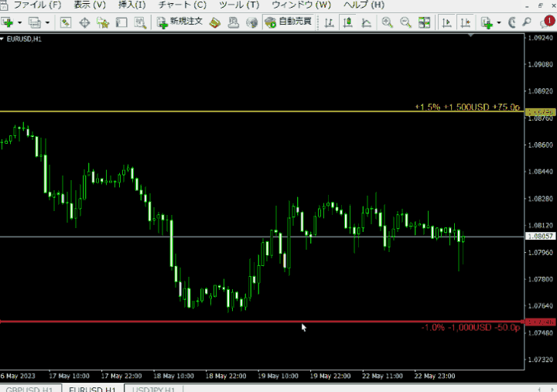This screenshot has height=392, width=557.
Task: Click the -1.0% -1,000USD -50.0p label
Action: (x=470, y=327)
